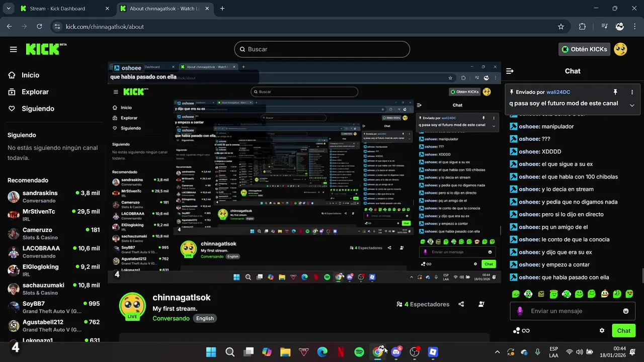The width and height of the screenshot is (644, 362).
Task: Open Discord from the taskbar
Action: click(x=396, y=352)
